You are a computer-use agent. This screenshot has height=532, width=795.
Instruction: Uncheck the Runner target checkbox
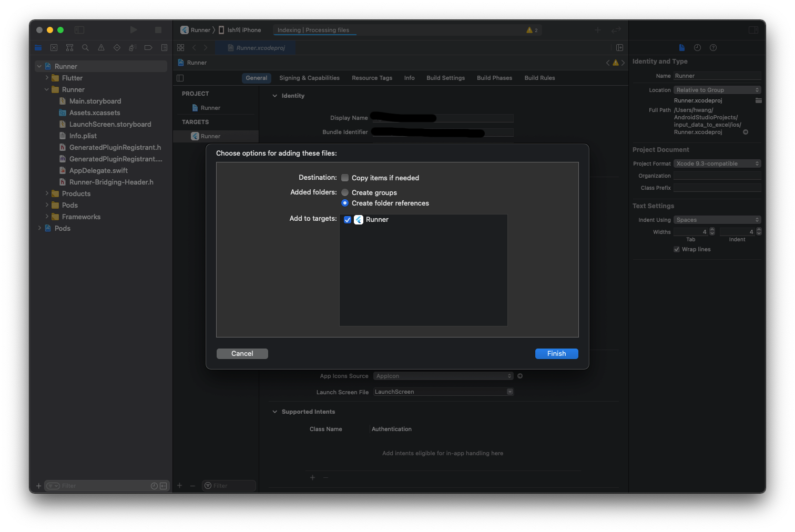[x=348, y=220]
